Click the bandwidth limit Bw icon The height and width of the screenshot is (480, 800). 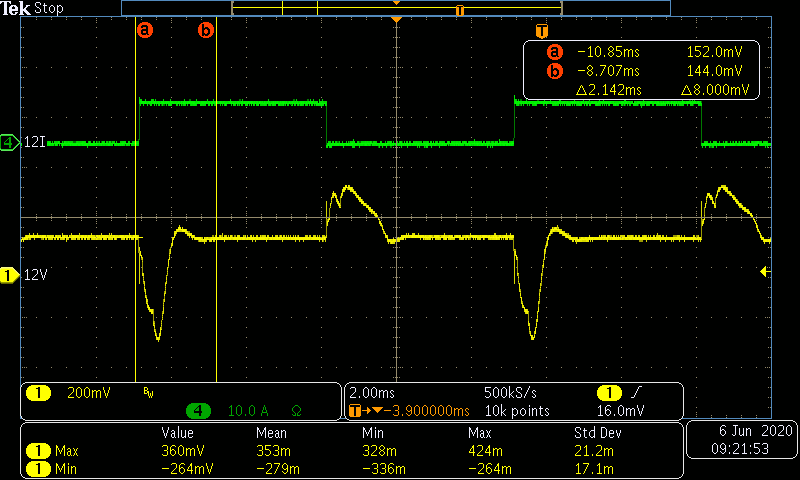148,393
